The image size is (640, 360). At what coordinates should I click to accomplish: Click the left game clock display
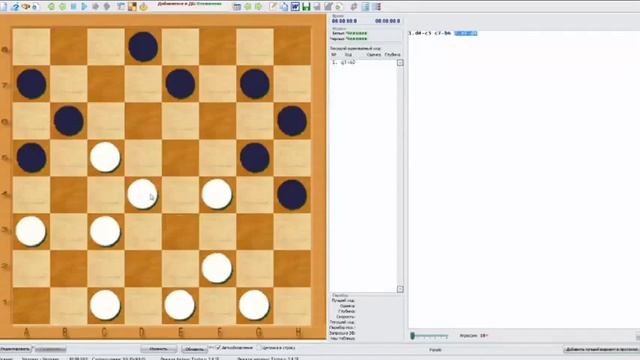coord(344,21)
